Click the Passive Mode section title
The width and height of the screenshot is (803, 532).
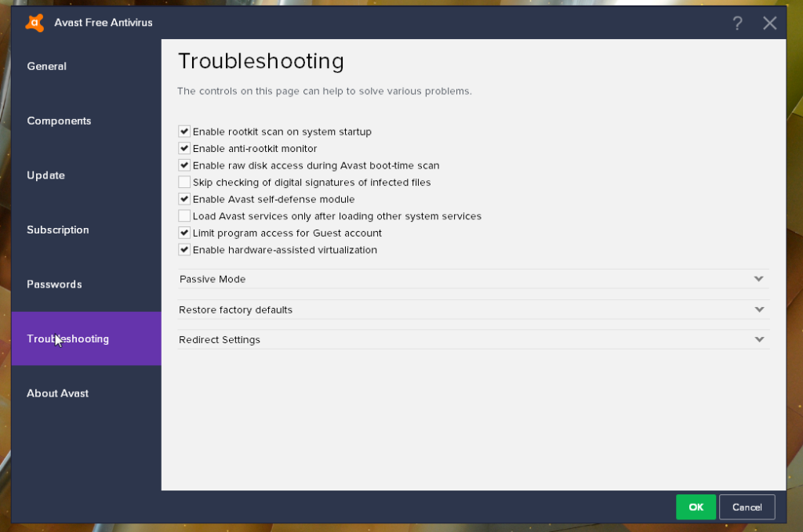pyautogui.click(x=213, y=279)
